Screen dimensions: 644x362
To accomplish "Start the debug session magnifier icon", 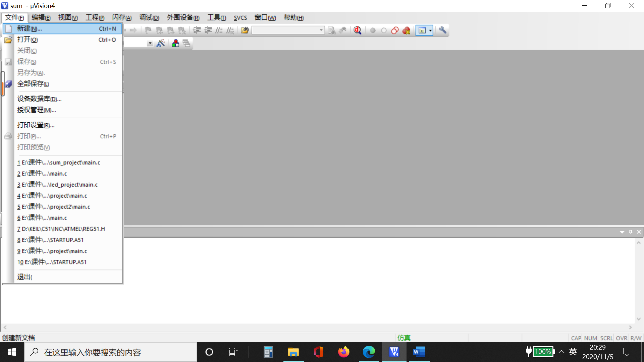I will pyautogui.click(x=358, y=31).
